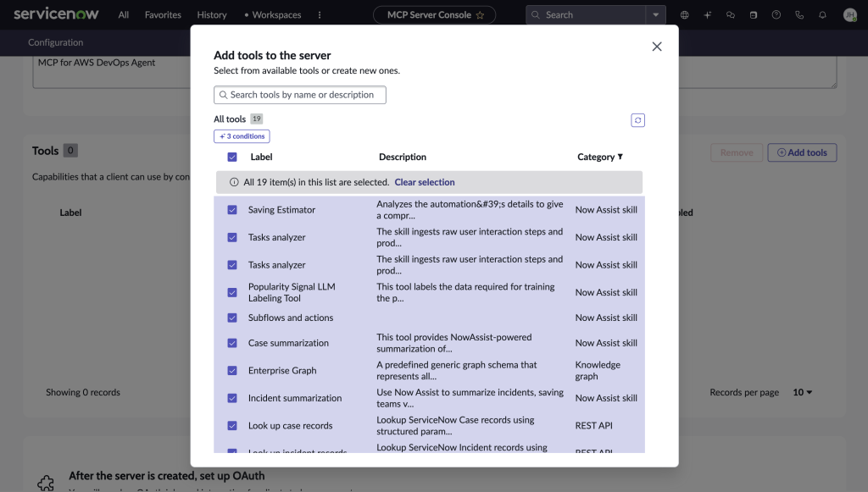Uncheck the Popularity Signal LLM Labeling Tool checkbox
868x492 pixels.
(232, 292)
